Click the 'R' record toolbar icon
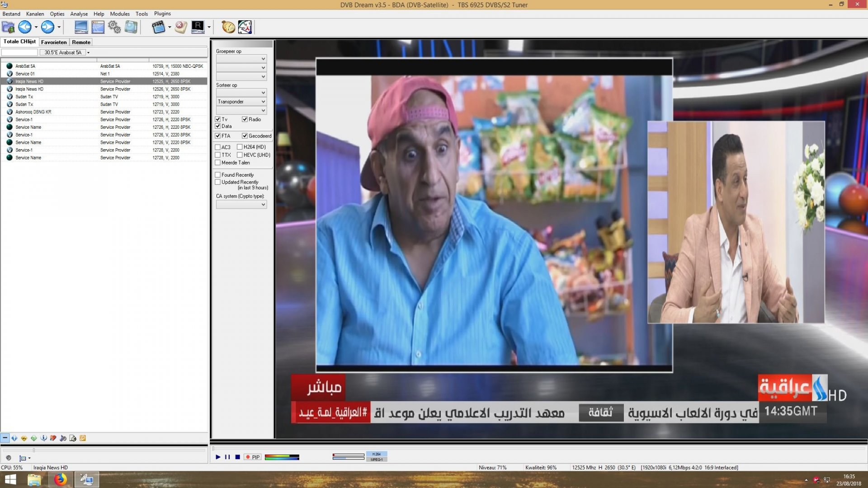 tap(198, 27)
